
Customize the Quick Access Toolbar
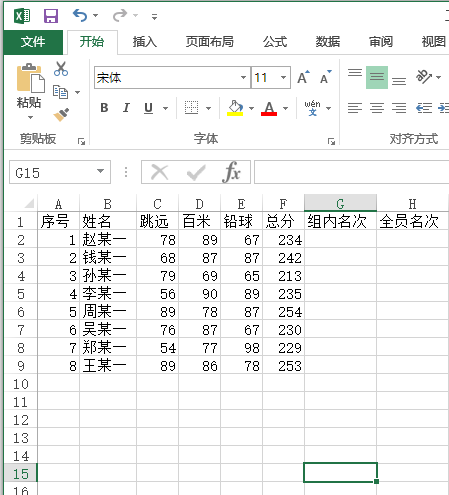pos(154,16)
